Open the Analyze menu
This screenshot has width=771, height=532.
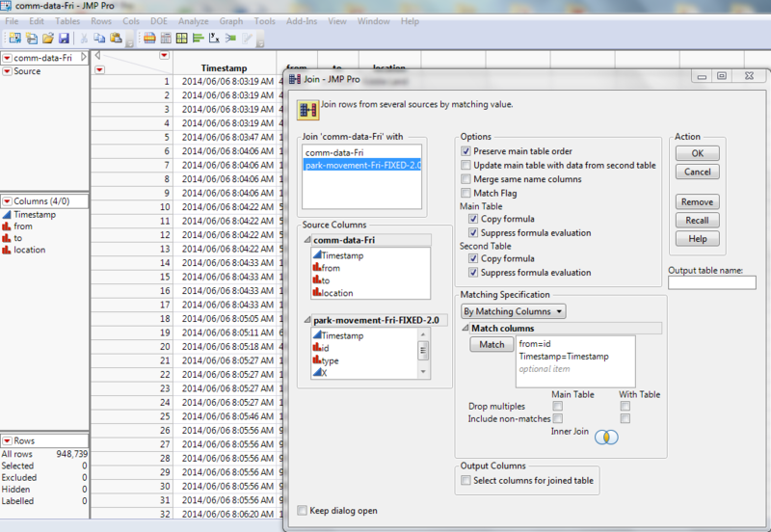tap(194, 21)
